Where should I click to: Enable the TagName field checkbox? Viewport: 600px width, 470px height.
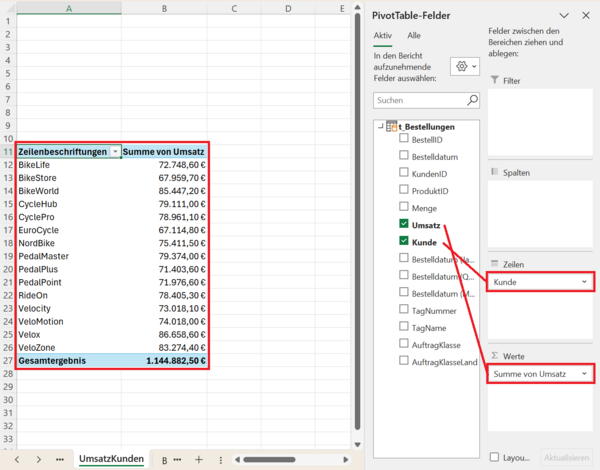pyautogui.click(x=403, y=327)
